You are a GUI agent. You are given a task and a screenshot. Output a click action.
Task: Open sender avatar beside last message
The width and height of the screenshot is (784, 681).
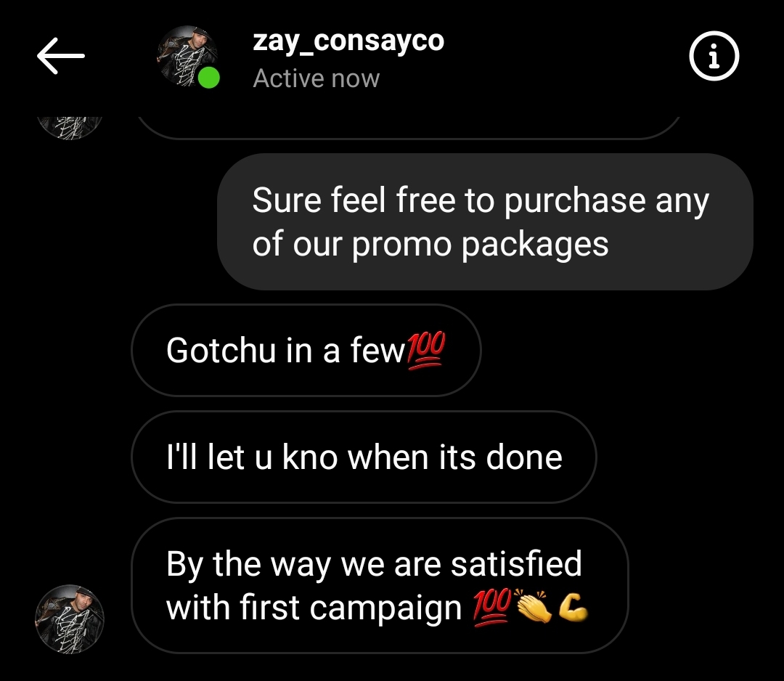click(x=70, y=619)
